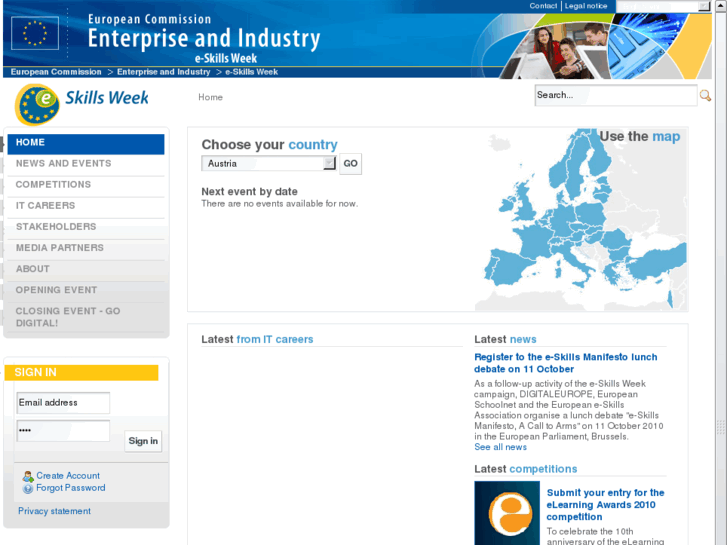Click the Europe map of countries
Viewport: 727px width, 545px height.
coord(581,219)
